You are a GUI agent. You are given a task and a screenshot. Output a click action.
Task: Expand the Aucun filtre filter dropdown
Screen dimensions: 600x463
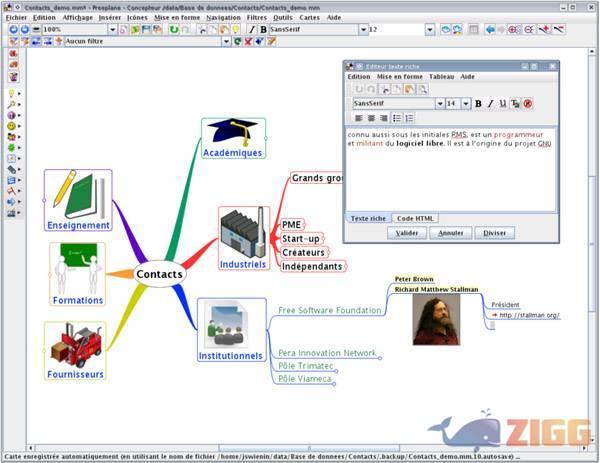tap(225, 42)
